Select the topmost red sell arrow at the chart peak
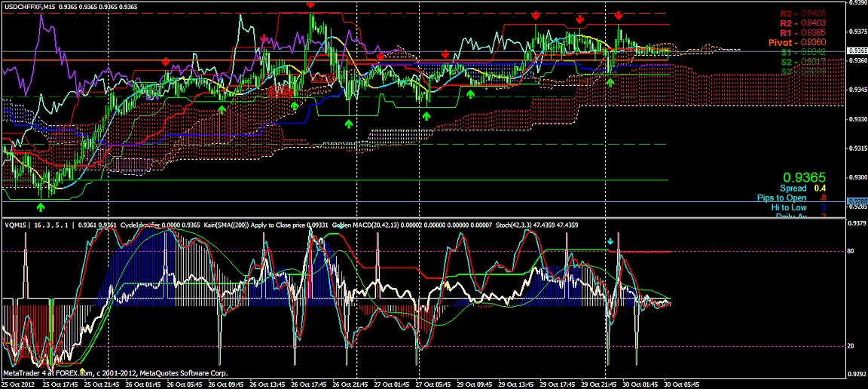Image resolution: width=868 pixels, height=389 pixels. (x=310, y=5)
